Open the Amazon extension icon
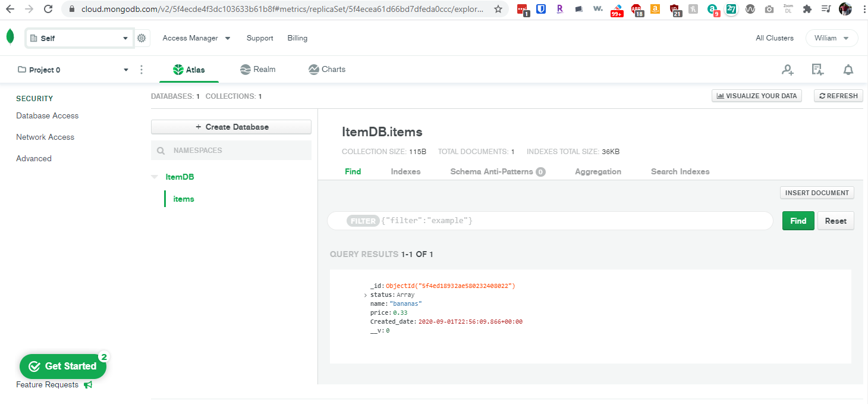Viewport: 868px width, 404px height. (655, 9)
